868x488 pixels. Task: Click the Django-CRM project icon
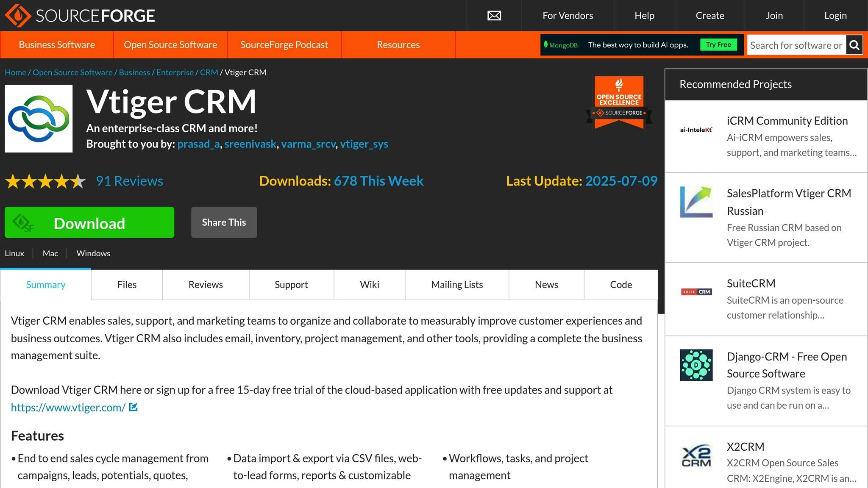(696, 365)
